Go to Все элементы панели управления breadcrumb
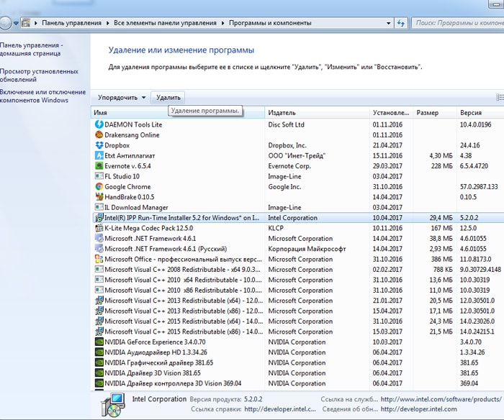 (x=165, y=23)
